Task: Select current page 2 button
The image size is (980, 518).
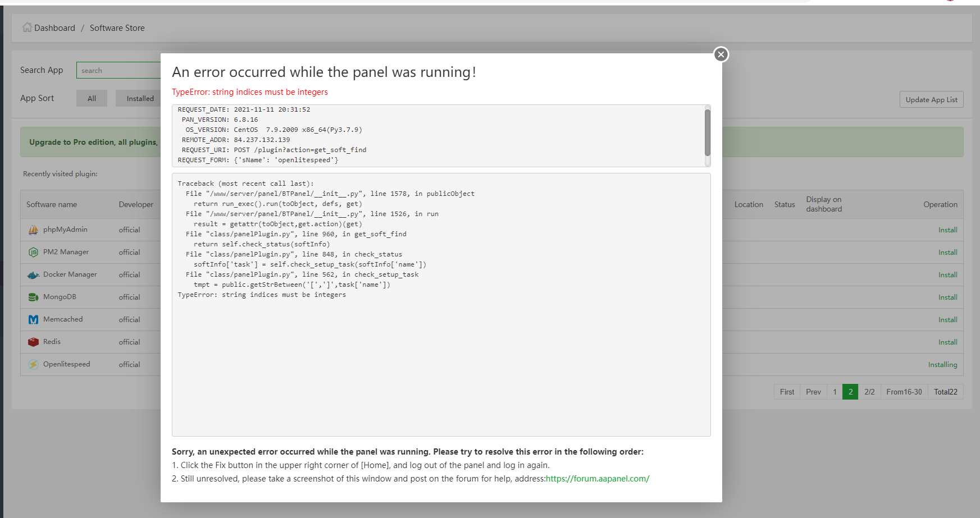Action: tap(850, 392)
